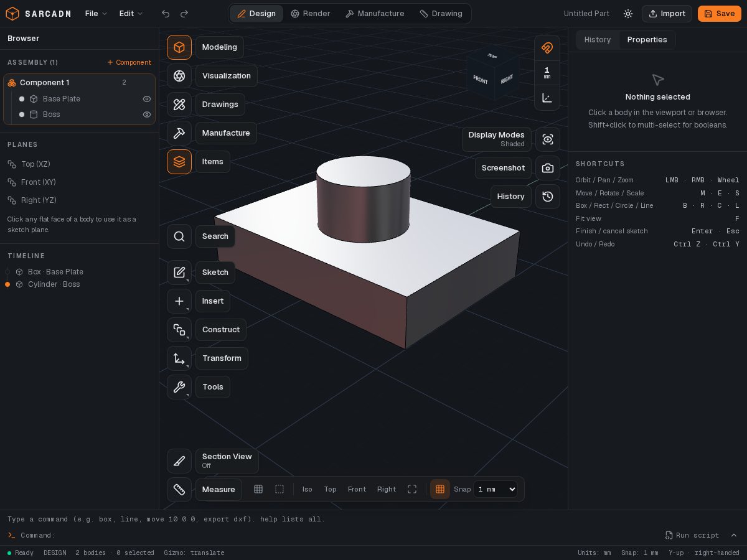Viewport: 747px width, 560px height.
Task: Click the Display Modes eye-scan icon
Action: 548,139
